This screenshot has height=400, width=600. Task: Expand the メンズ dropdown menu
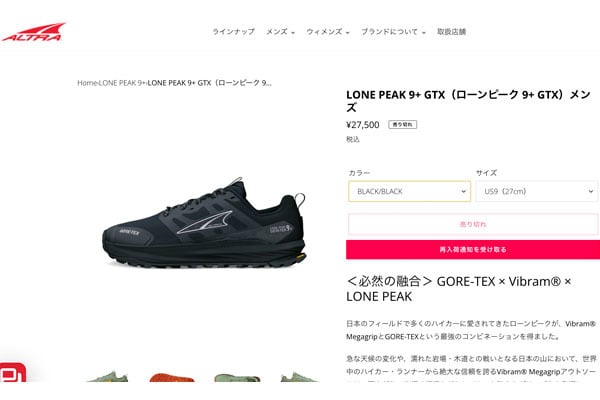pyautogui.click(x=280, y=32)
